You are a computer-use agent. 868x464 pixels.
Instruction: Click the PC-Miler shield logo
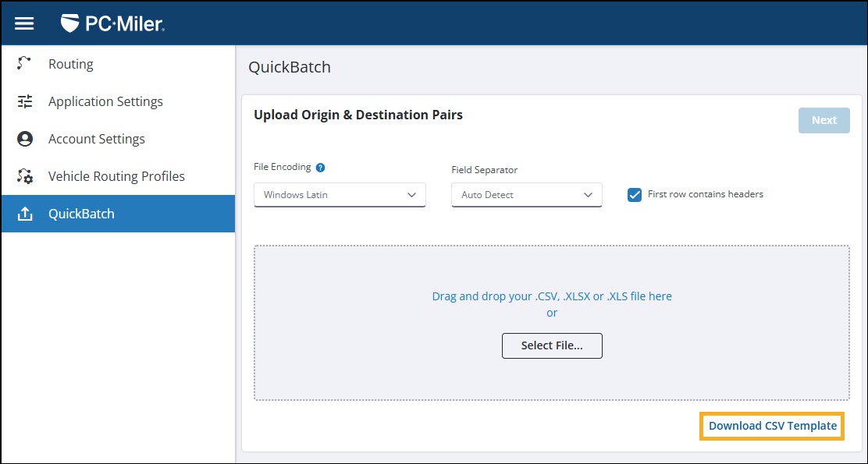tap(71, 23)
